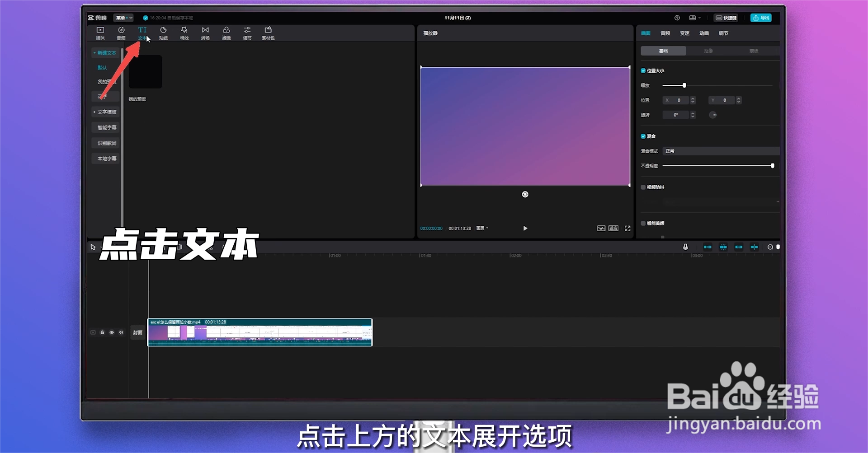Open the 混合模式 dropdown showing 正常

point(721,151)
